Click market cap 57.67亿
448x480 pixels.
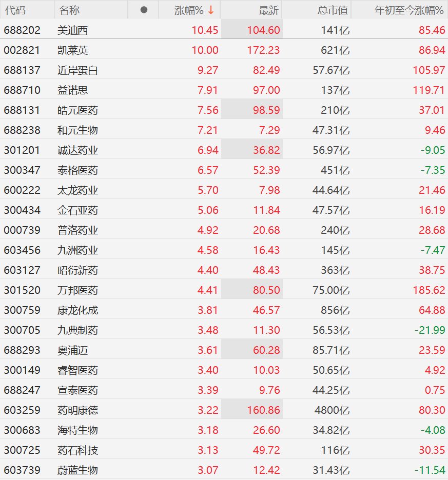(x=331, y=70)
